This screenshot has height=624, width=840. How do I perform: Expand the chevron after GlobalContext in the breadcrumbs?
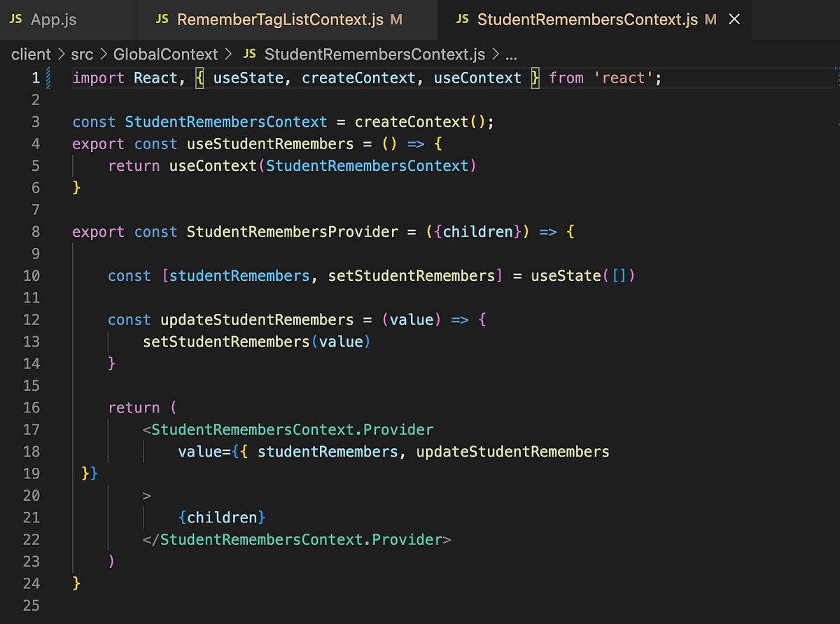pos(229,54)
